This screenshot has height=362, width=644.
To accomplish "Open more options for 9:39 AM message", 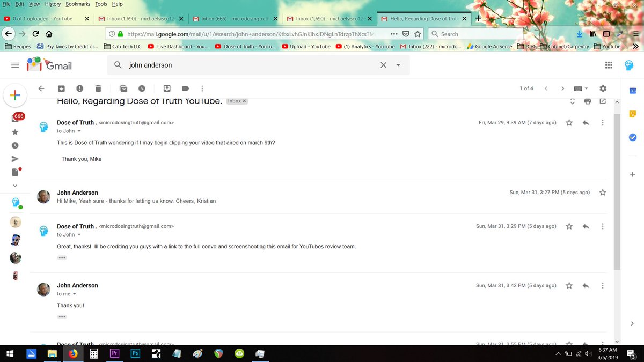I will click(x=603, y=123).
